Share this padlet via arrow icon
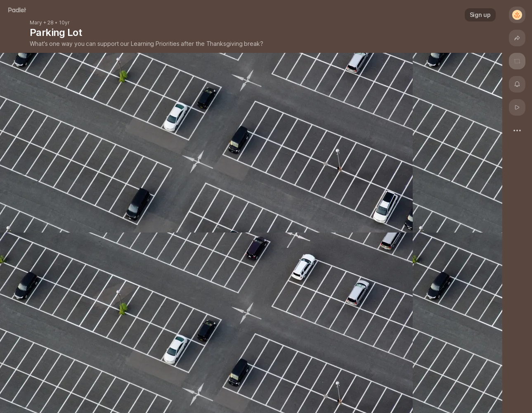This screenshot has width=532, height=413. [517, 38]
